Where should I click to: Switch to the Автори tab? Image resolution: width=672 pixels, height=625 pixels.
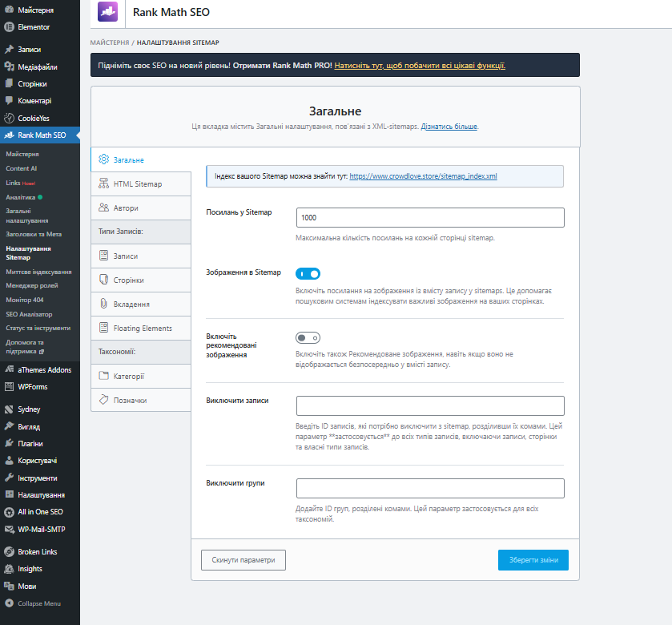coord(141,208)
